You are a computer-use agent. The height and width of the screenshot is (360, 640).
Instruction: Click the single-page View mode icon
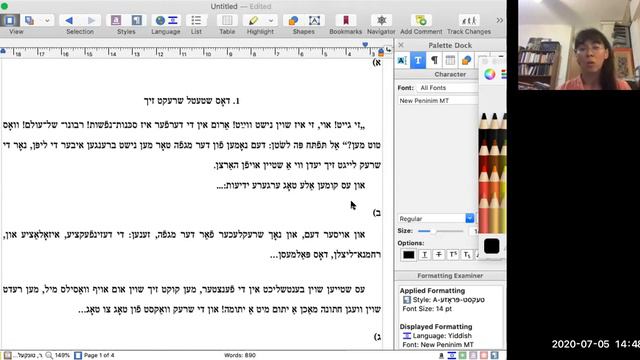click(x=10, y=20)
